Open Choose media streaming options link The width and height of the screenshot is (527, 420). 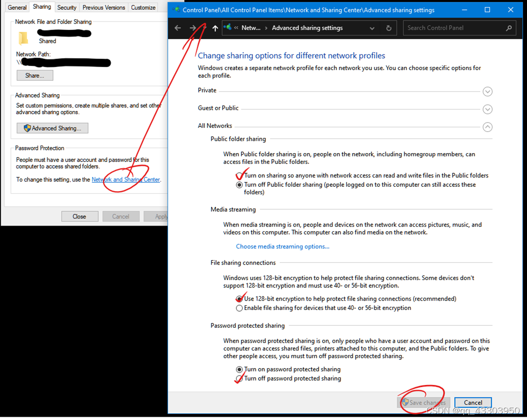pos(282,247)
